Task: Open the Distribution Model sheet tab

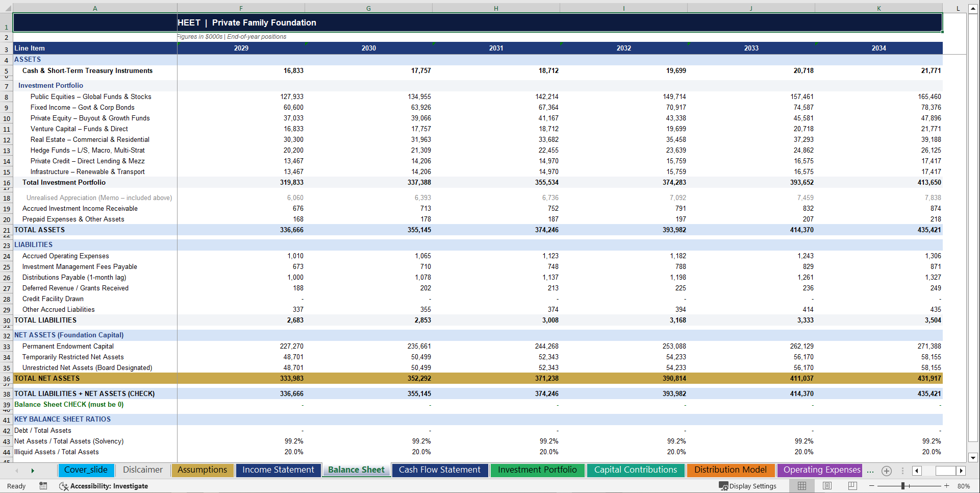Action: [731, 470]
